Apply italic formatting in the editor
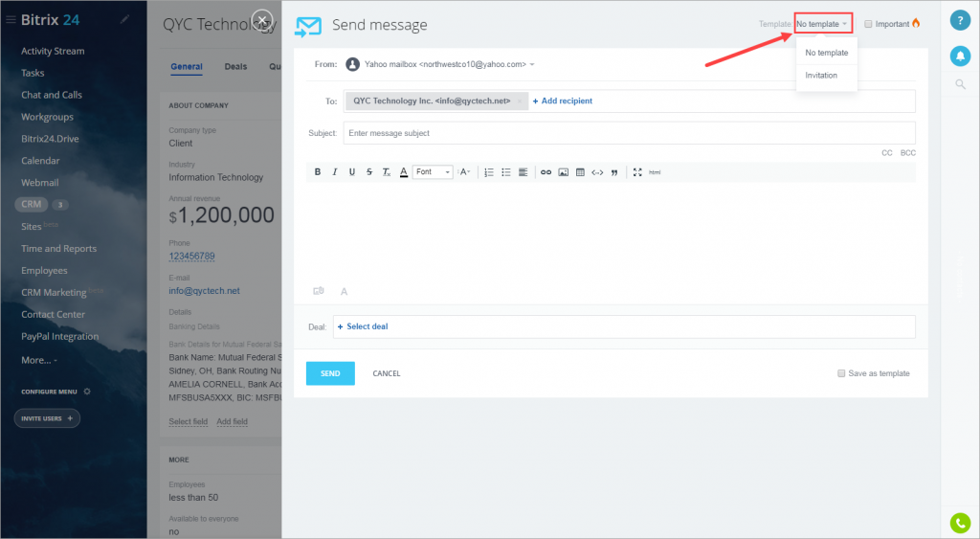Screen dimensions: 980x539 point(334,172)
